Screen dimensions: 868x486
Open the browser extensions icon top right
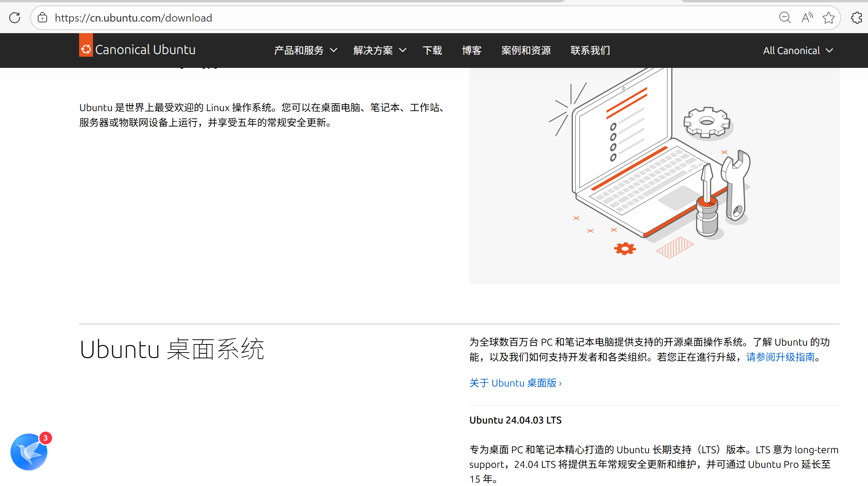[857, 17]
